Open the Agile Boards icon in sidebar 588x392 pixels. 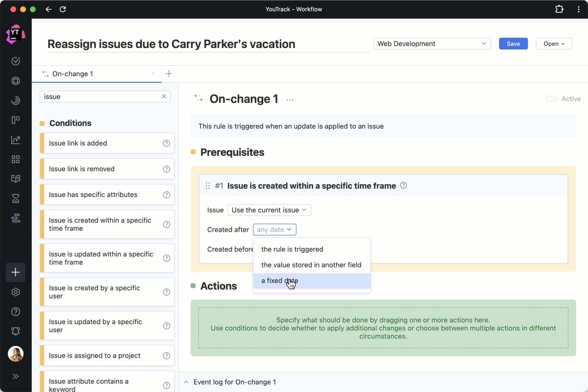click(16, 120)
